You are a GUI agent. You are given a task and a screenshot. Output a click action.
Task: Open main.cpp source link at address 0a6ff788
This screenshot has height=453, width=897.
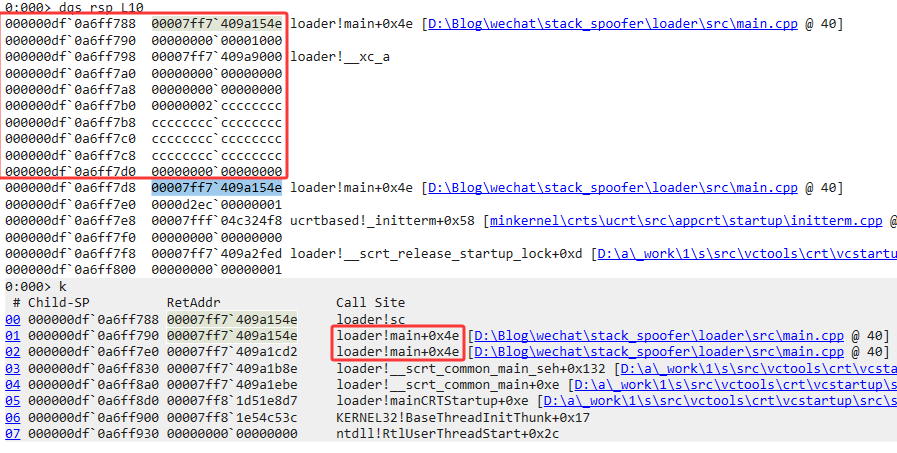click(613, 24)
